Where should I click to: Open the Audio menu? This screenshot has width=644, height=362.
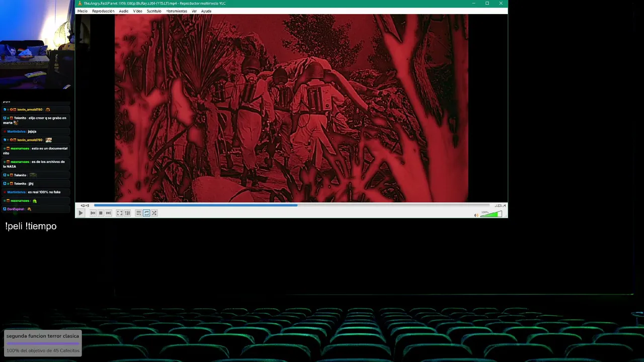click(123, 11)
